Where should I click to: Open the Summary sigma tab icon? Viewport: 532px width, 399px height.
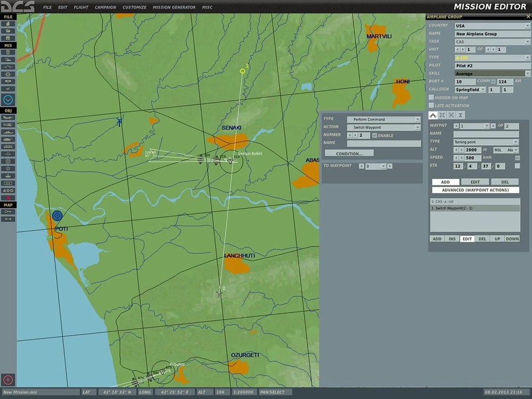460,115
